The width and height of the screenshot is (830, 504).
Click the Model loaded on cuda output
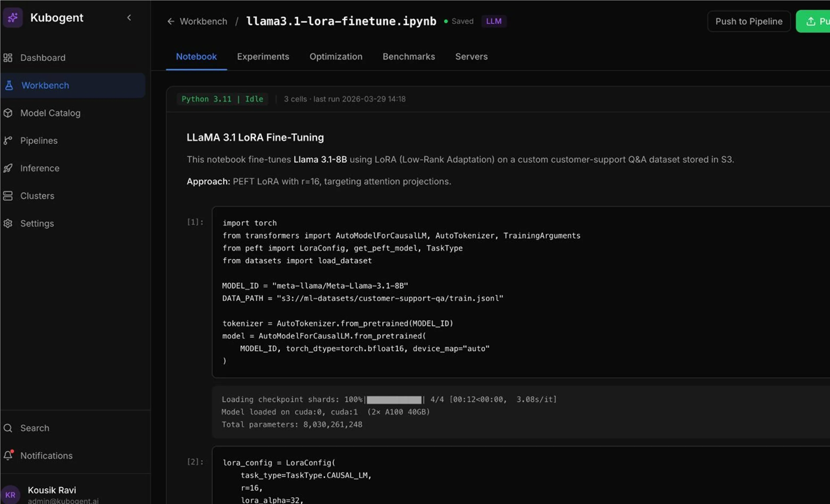click(x=326, y=412)
